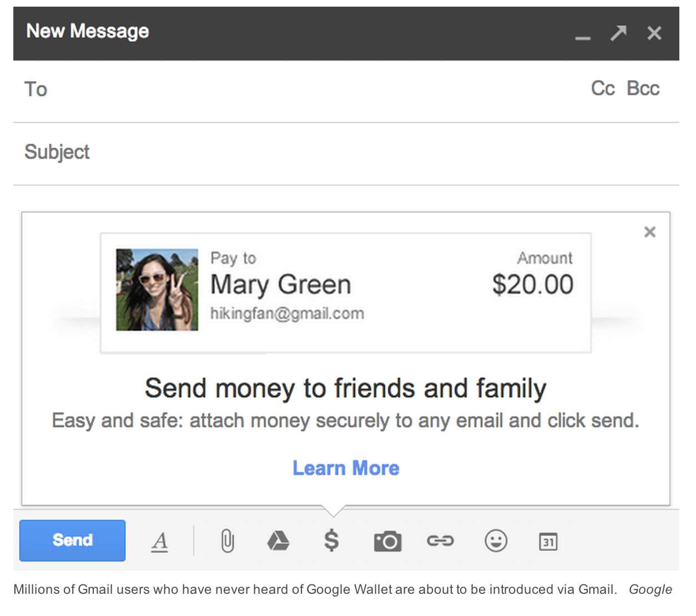The width and height of the screenshot is (696, 616).
Task: Close the New Message window
Action: [654, 33]
